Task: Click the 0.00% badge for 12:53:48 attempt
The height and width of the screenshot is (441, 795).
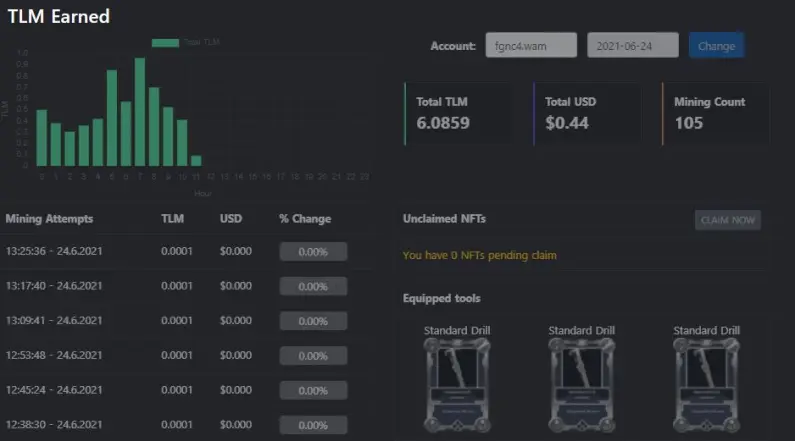Action: point(313,356)
